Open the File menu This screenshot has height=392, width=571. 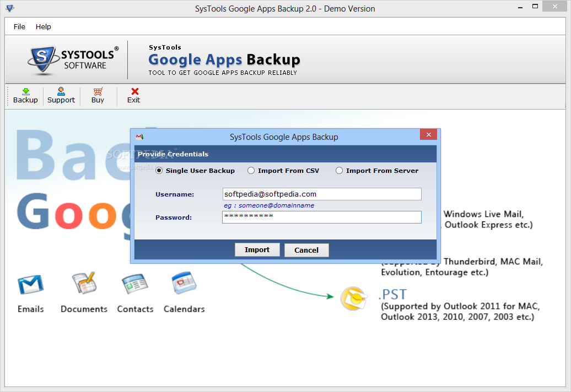[x=19, y=26]
